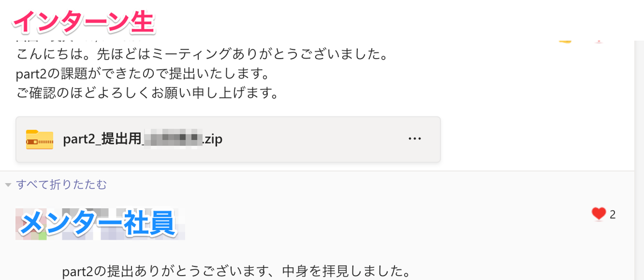
Task: Click the こんにちは greeting message line
Action: [201, 56]
